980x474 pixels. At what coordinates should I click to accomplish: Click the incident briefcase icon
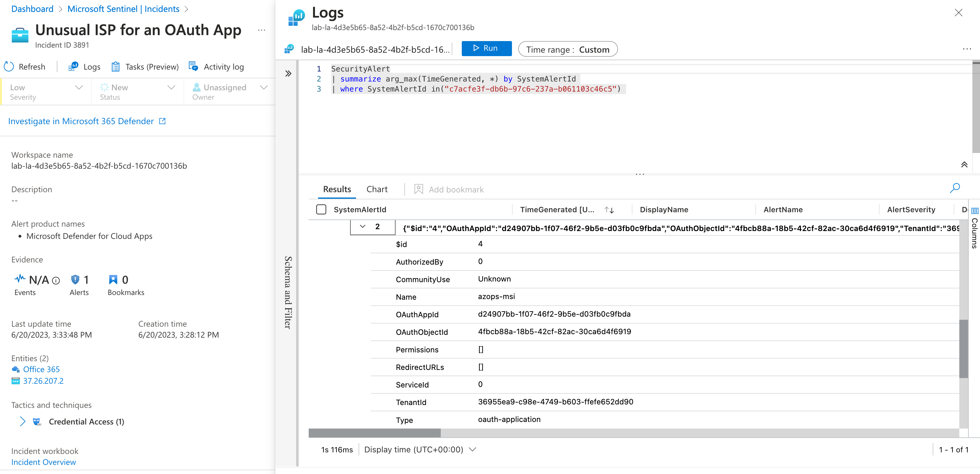[20, 35]
